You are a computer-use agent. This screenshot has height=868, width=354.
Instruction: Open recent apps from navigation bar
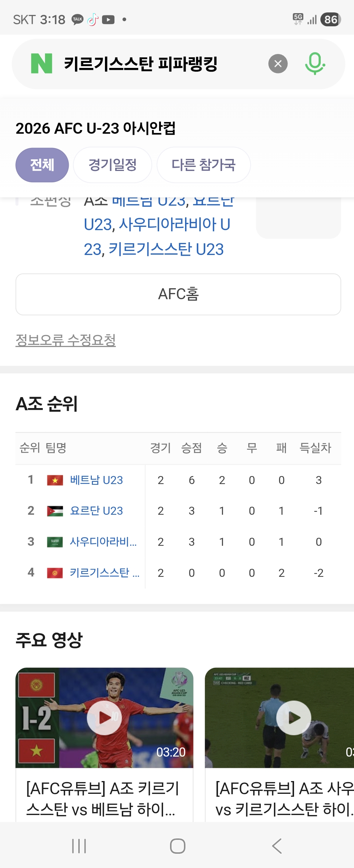tap(79, 846)
